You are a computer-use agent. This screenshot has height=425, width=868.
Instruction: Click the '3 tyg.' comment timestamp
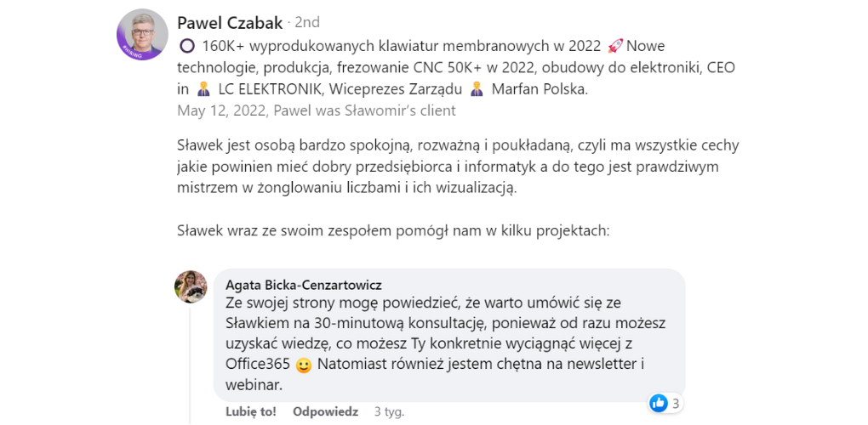click(389, 411)
